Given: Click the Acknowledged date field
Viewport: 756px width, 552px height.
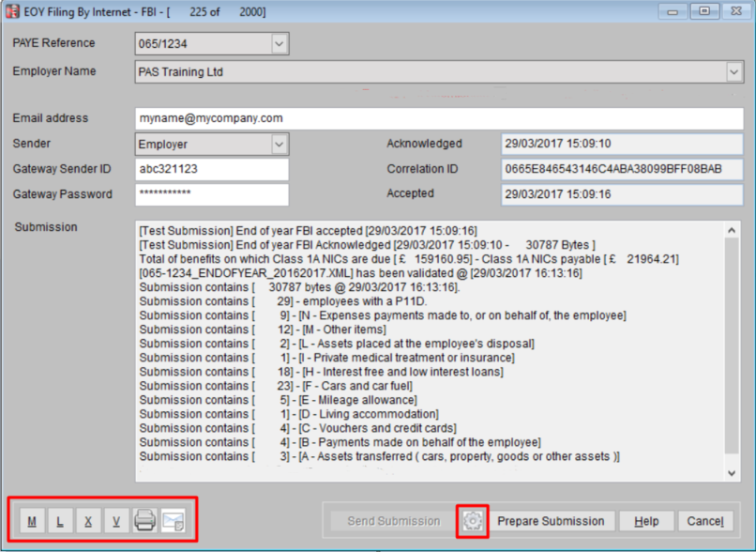Looking at the screenshot, I should point(622,144).
